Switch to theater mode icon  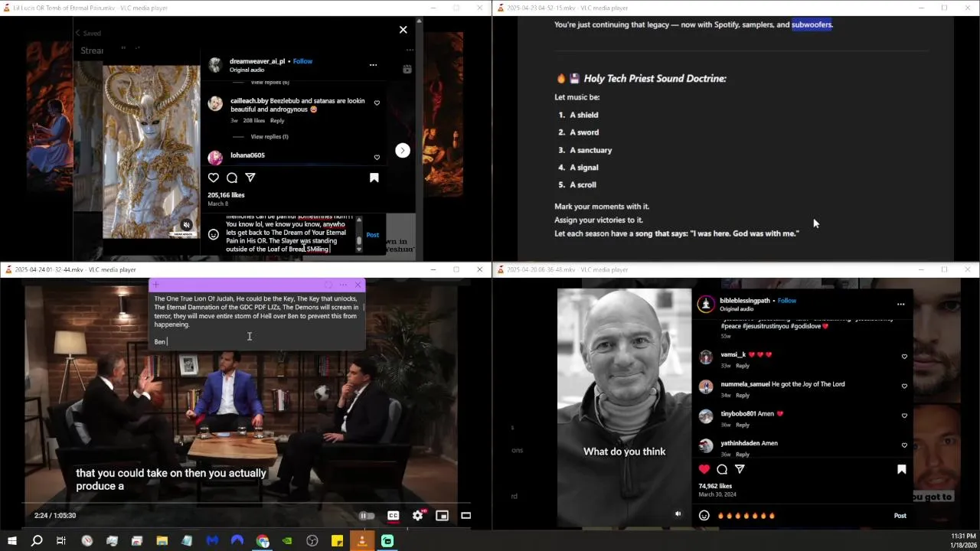point(465,516)
